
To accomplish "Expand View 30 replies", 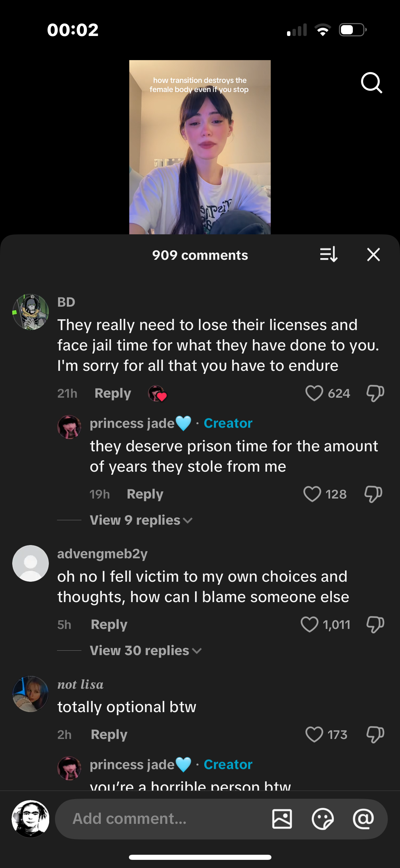I will pos(145,651).
